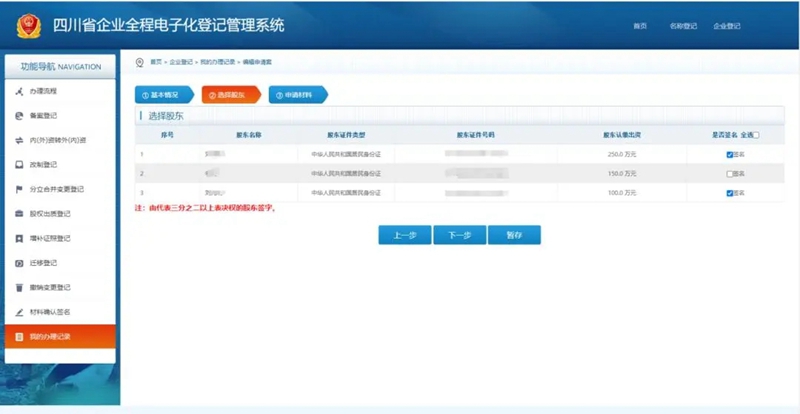The image size is (800, 414).
Task: Open 名称登记 in the top navigation
Action: point(683,26)
